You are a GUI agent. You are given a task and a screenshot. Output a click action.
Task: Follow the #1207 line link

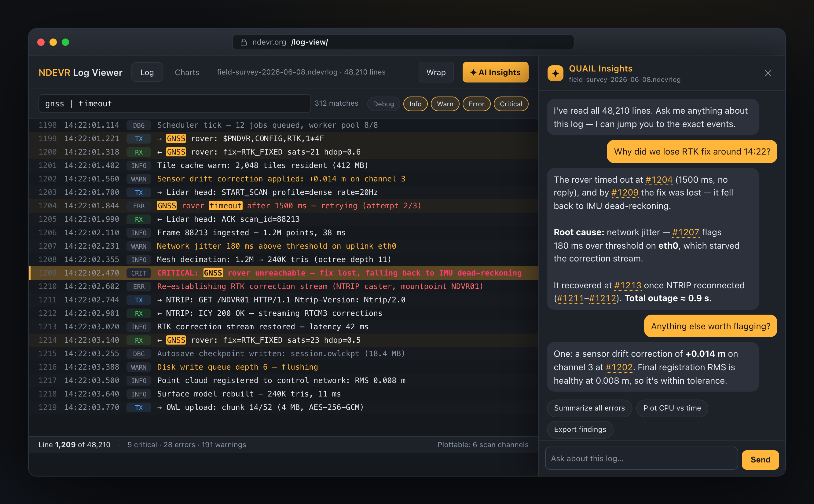click(685, 232)
